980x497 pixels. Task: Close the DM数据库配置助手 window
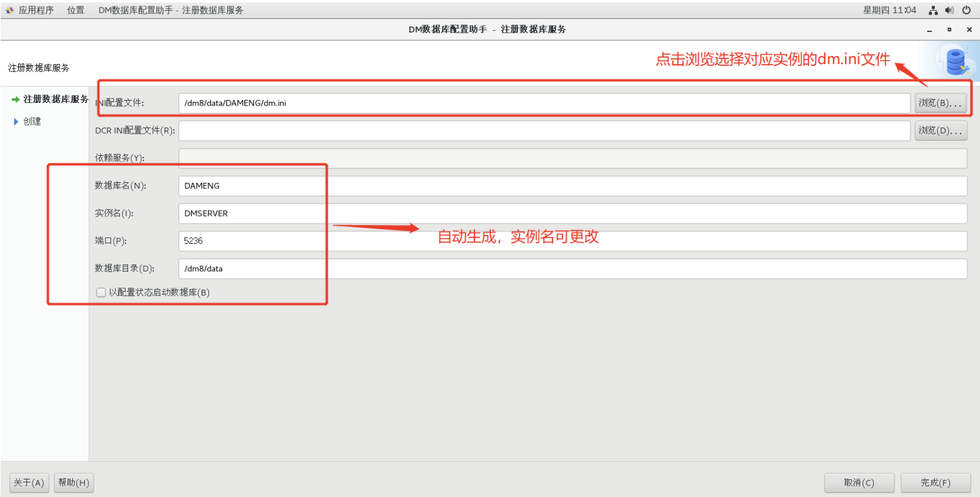(969, 30)
